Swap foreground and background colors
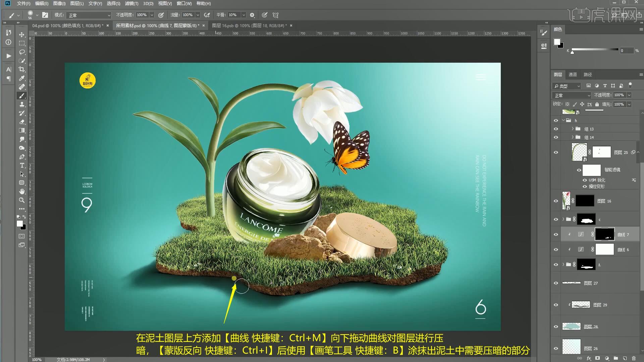The width and height of the screenshot is (644, 362). tap(24, 217)
